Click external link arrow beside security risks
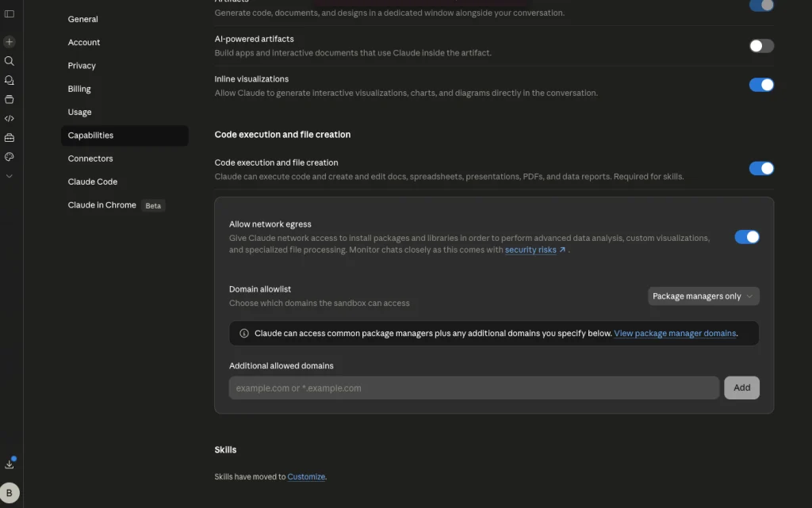Viewport: 812px width, 508px height. click(x=562, y=250)
